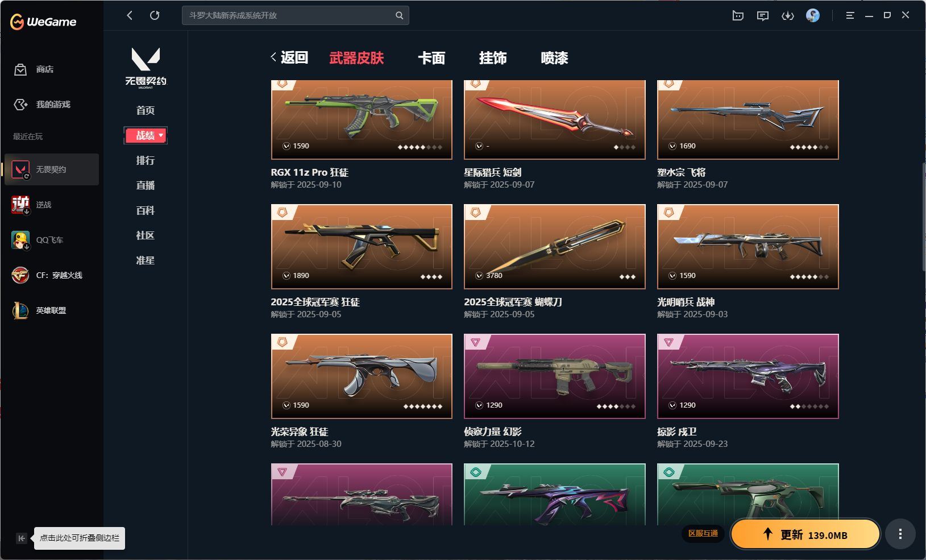Click the 返回 back chevron
Image resolution: width=926 pixels, height=560 pixels.
[x=289, y=57]
